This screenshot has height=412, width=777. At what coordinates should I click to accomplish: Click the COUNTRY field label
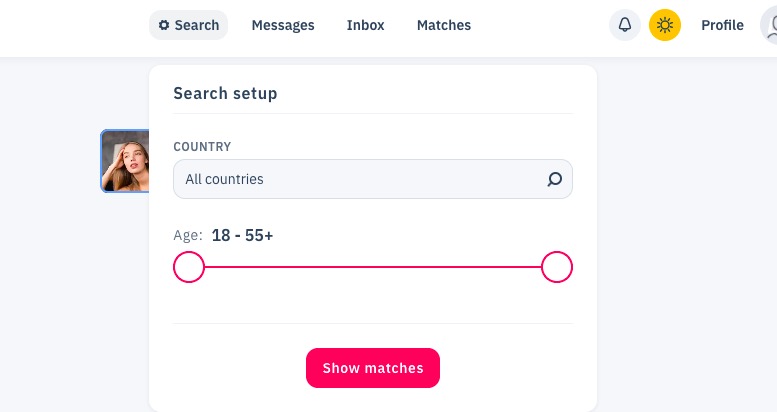[x=202, y=147]
